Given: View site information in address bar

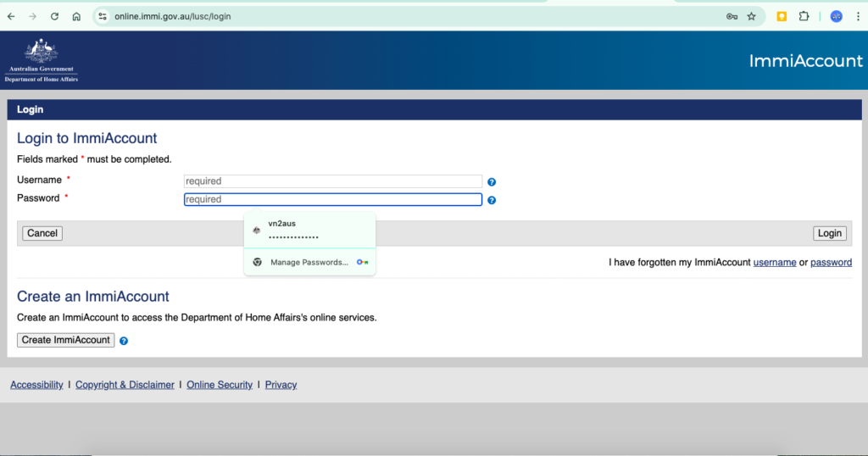Looking at the screenshot, I should (103, 16).
